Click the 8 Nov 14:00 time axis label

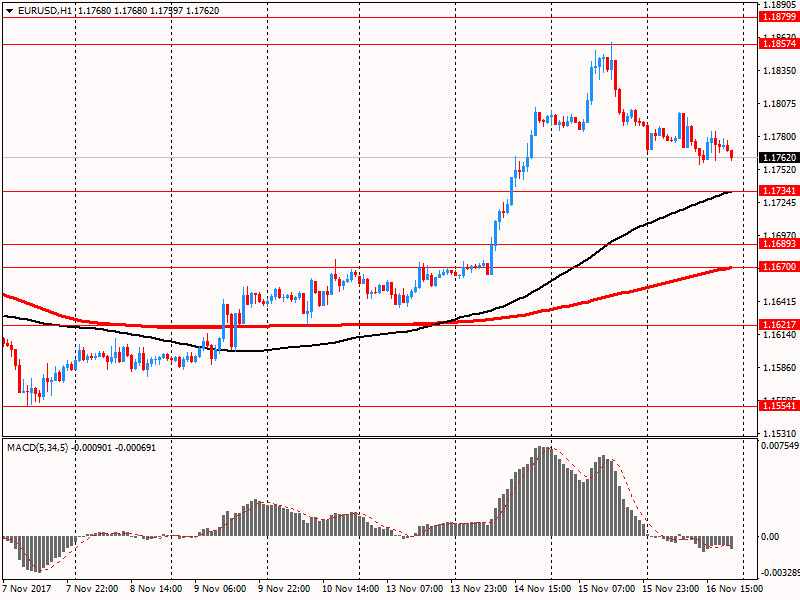[x=156, y=589]
